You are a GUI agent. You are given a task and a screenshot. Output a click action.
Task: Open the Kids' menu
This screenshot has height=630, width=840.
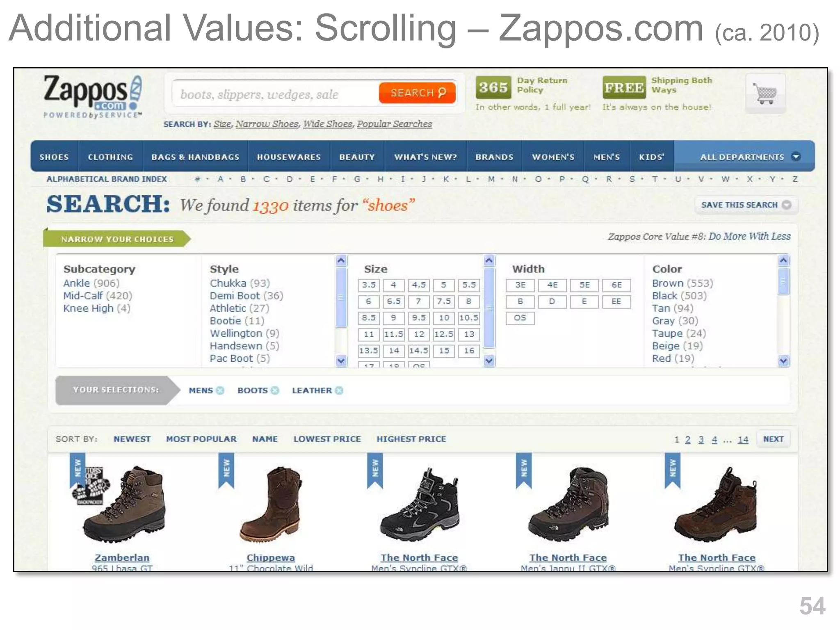click(652, 157)
